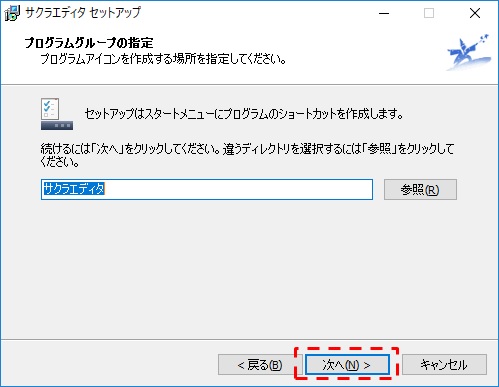Click the installer icon in title bar
This screenshot has width=499, height=387.
12,13
